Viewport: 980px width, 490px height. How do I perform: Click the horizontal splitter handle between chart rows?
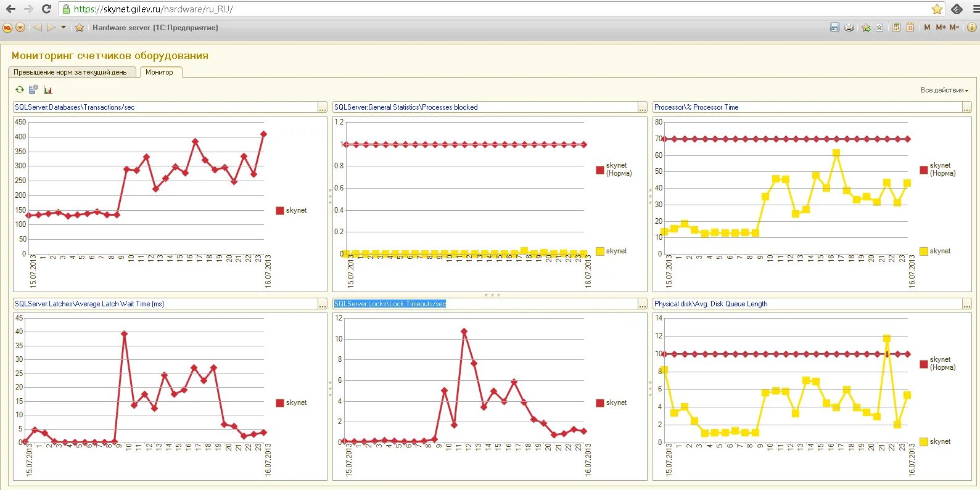(x=492, y=295)
